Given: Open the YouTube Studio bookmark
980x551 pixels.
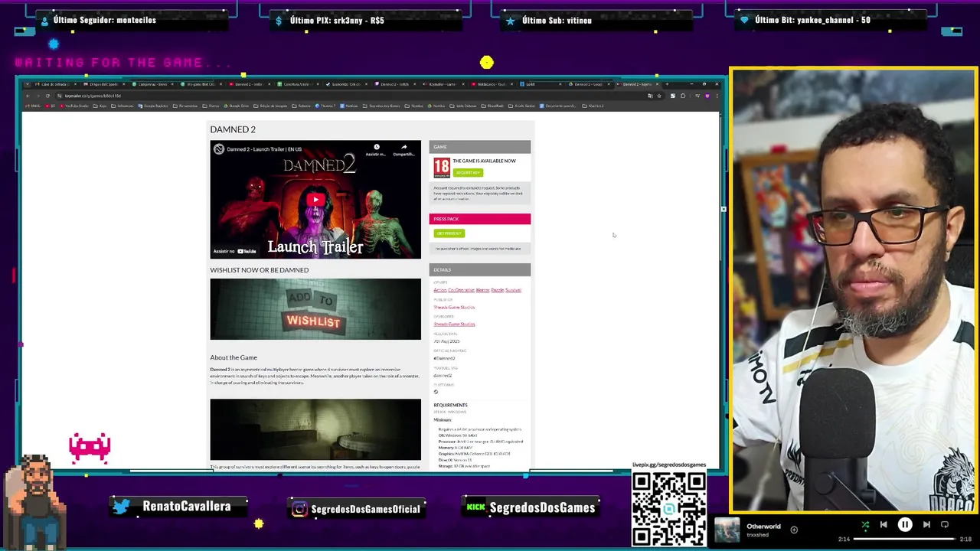Looking at the screenshot, I should tap(74, 106).
